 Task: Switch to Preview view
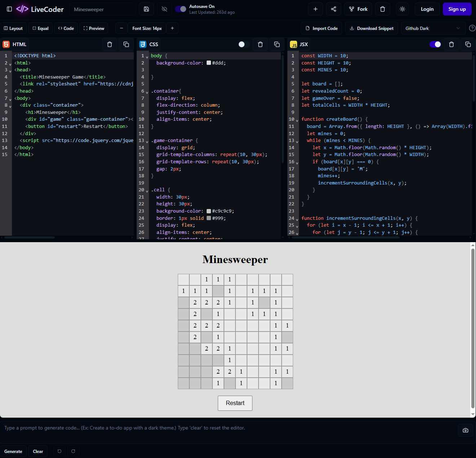point(94,28)
